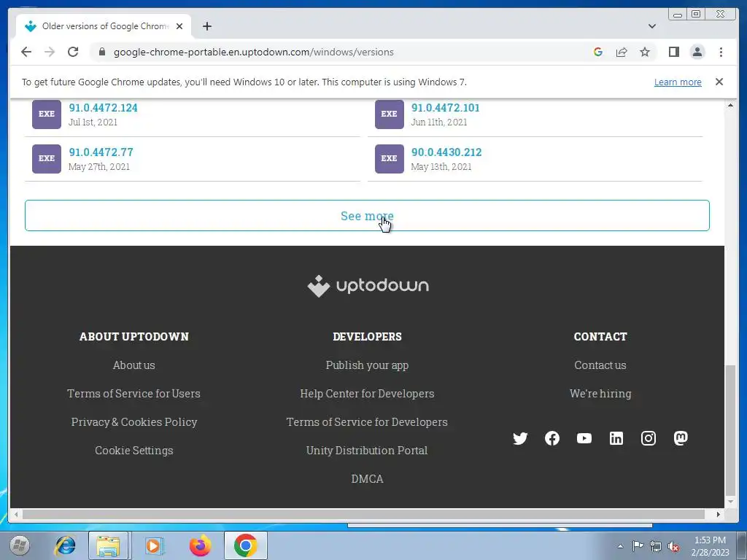The width and height of the screenshot is (747, 560).
Task: Dismiss the Windows 7 update notice
Action: pos(719,82)
